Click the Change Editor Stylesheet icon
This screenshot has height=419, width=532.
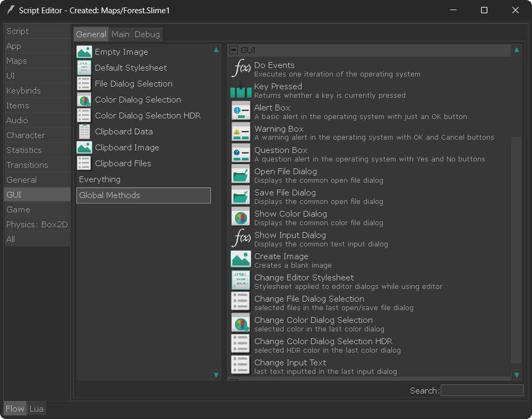(241, 280)
